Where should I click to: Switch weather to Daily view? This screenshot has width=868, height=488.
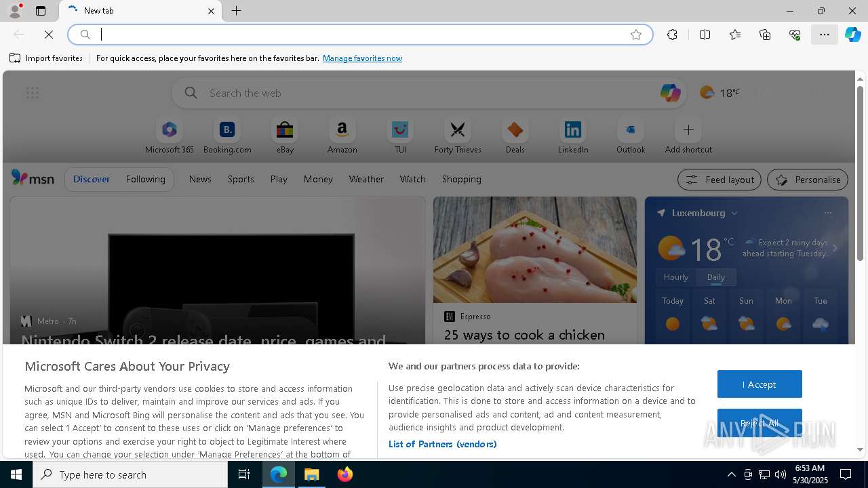[x=716, y=277]
